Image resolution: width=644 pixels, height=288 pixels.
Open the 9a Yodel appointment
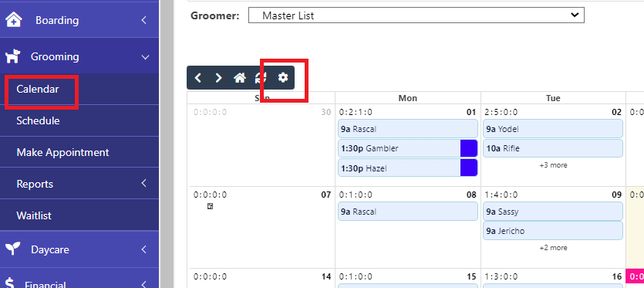tap(553, 129)
